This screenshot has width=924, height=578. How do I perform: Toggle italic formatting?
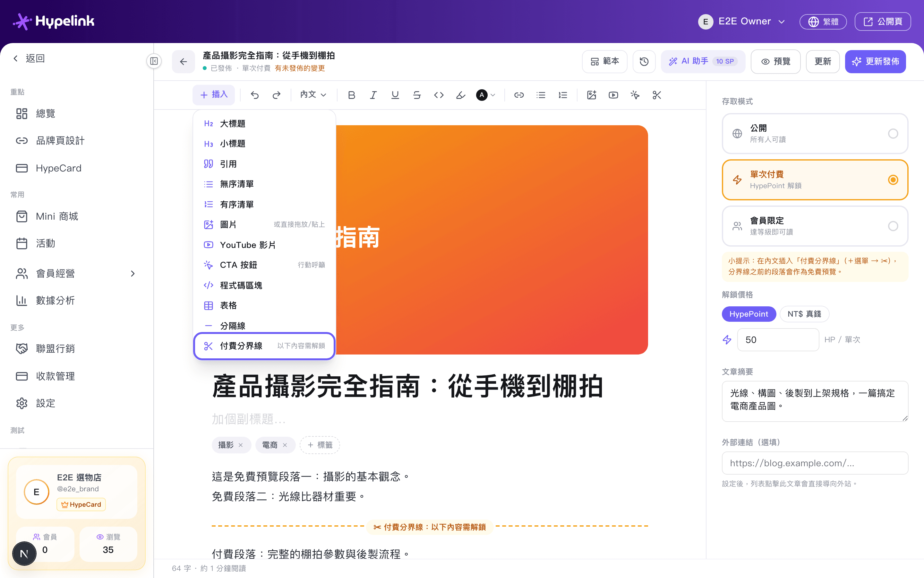click(x=373, y=95)
